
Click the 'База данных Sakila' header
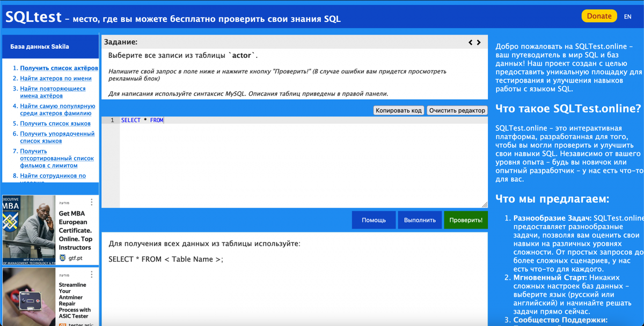tap(40, 47)
